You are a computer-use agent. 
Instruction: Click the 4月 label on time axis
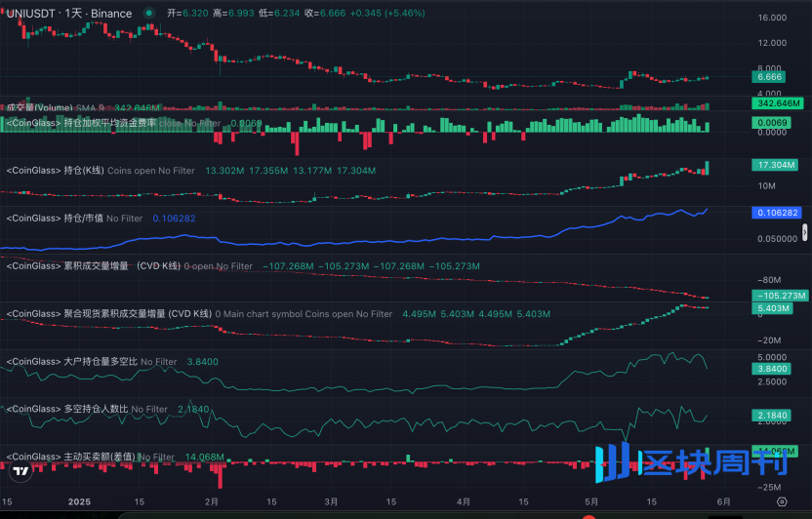464,501
